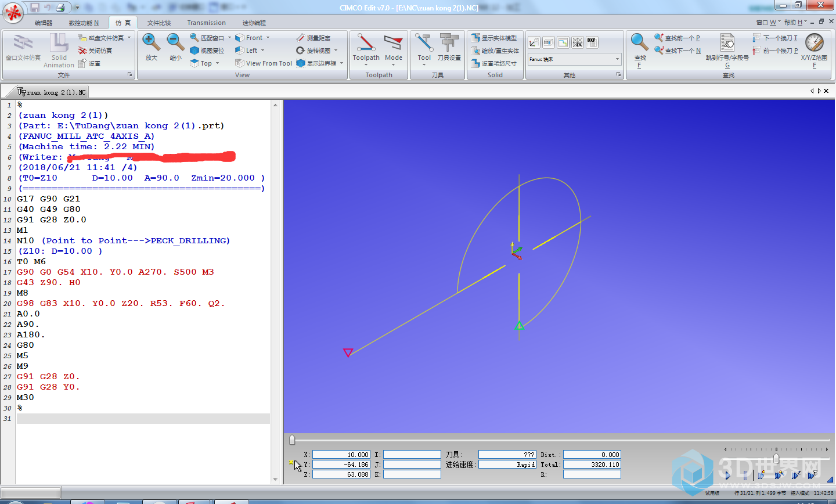
Task: Switch to Front view
Action: point(249,38)
